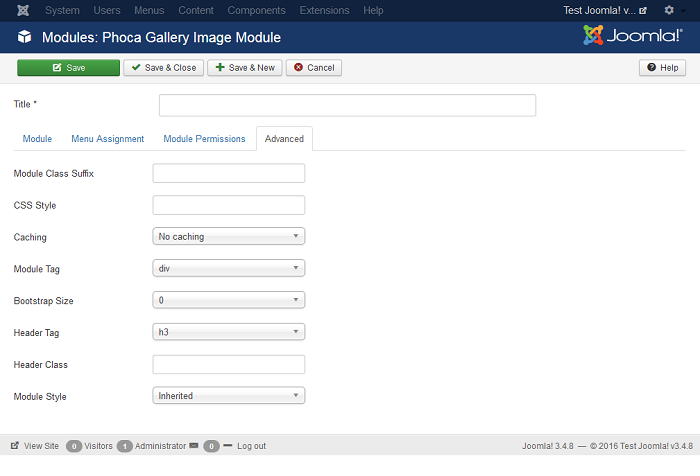Open the settings gear menu
This screenshot has width=700, height=476.
669,10
